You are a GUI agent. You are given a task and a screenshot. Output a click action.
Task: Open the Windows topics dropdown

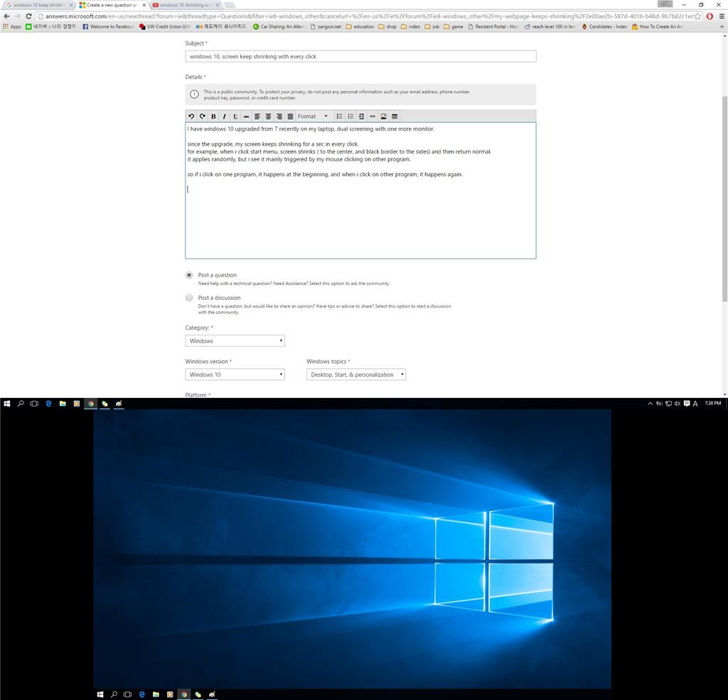tap(356, 375)
